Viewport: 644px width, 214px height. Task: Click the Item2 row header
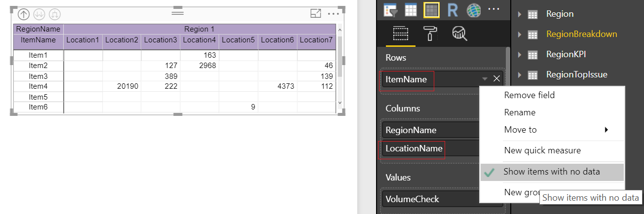coord(38,66)
